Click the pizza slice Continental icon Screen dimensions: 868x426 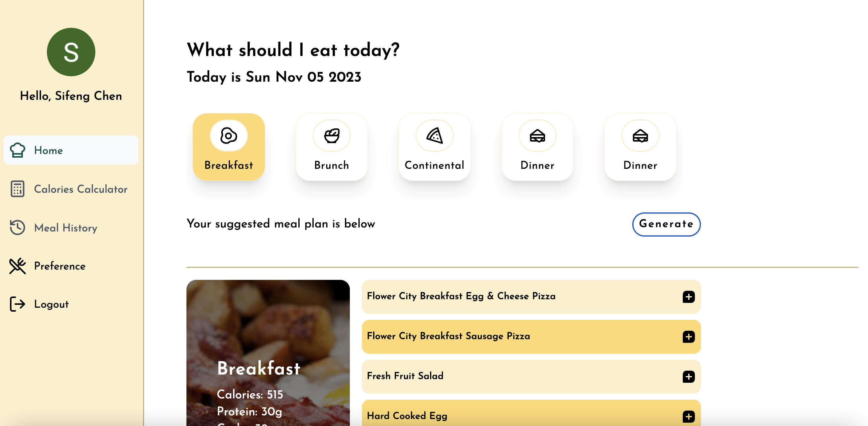[434, 136]
